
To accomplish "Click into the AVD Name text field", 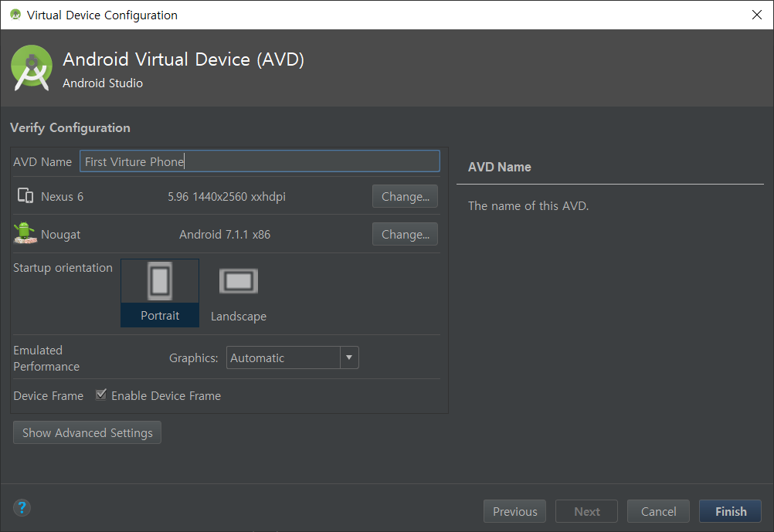I will pyautogui.click(x=260, y=161).
